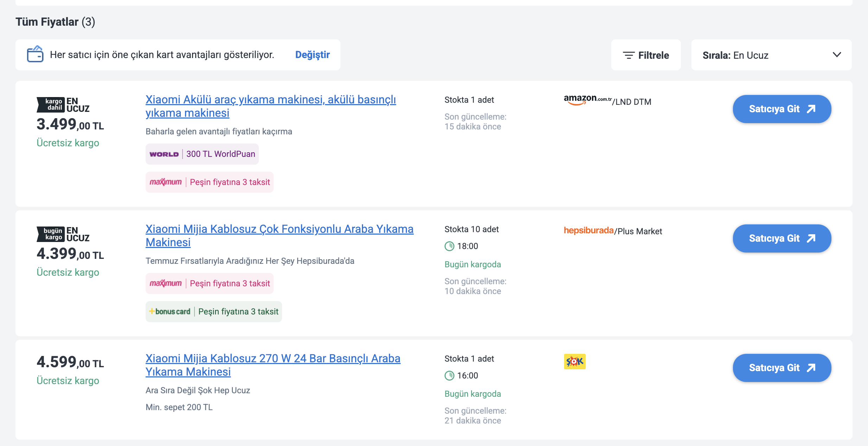Click the hepsiburada seller logo
The image size is (868, 446).
pos(589,230)
